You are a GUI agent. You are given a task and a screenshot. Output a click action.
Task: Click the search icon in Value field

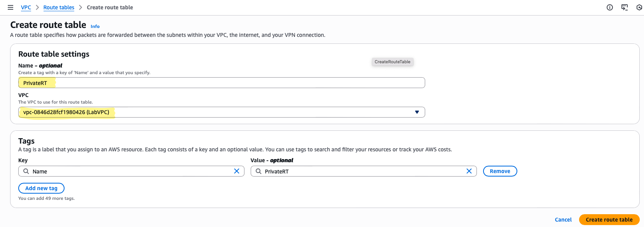[x=258, y=171]
